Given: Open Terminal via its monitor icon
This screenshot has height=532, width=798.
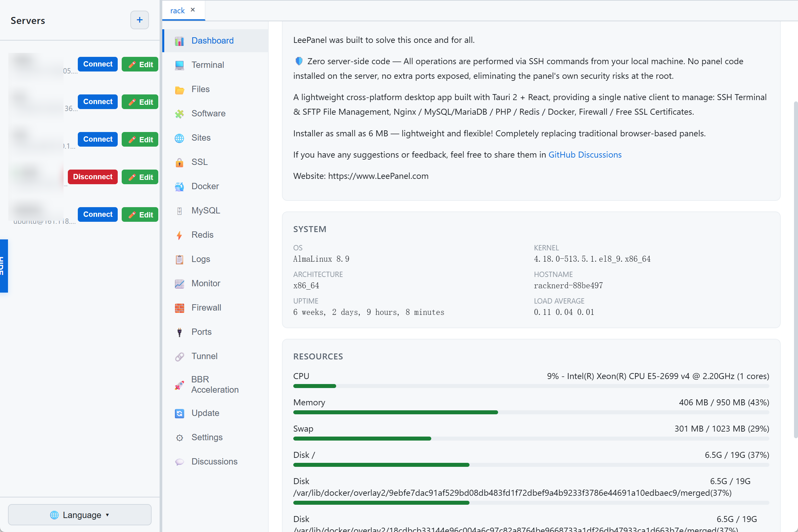Looking at the screenshot, I should (x=179, y=65).
